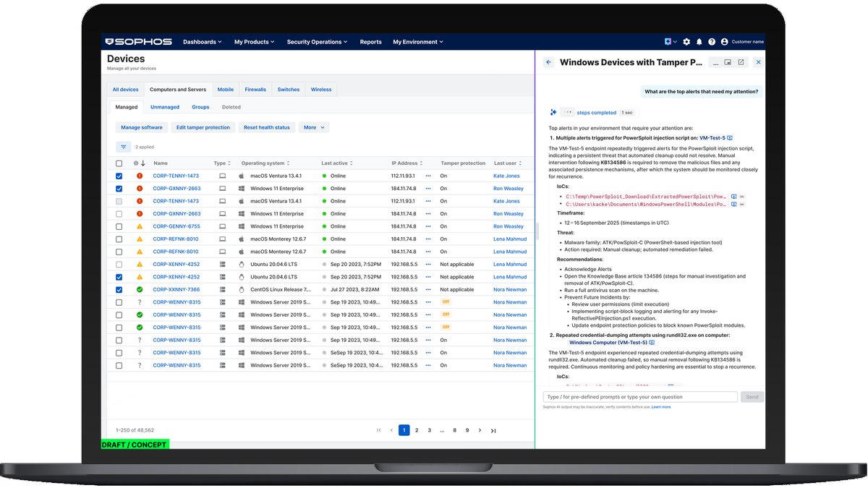Switch the AI panel to picture-in-picture view
868x488 pixels.
[x=728, y=62]
